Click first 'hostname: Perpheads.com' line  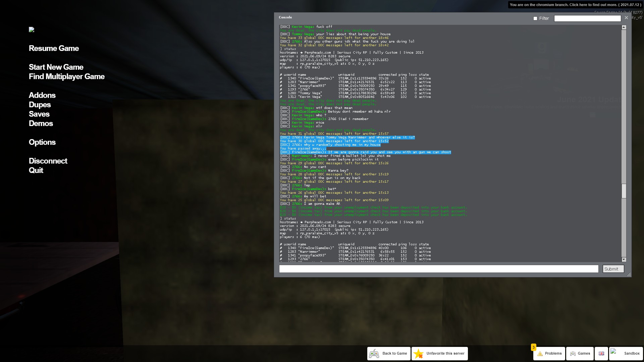tap(352, 53)
